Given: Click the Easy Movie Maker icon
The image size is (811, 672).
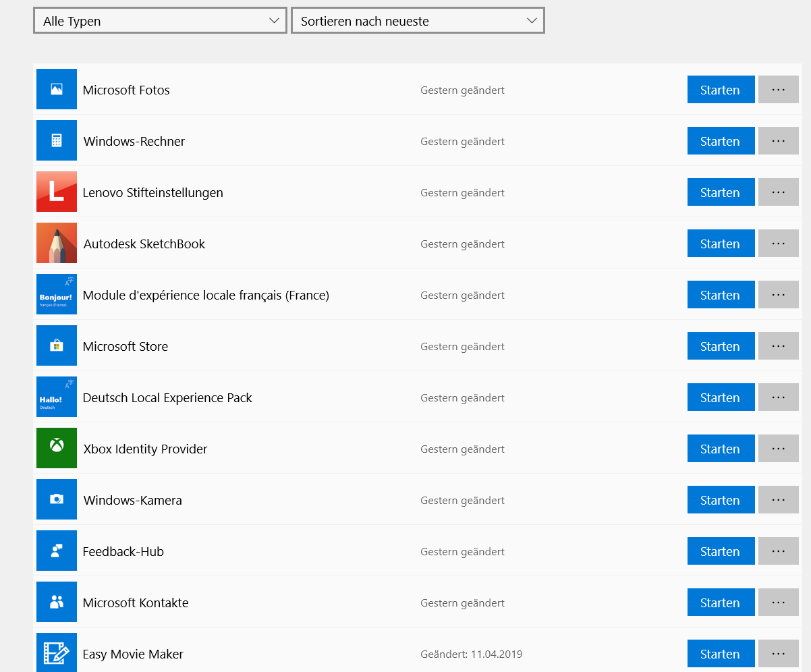Looking at the screenshot, I should coord(57,652).
